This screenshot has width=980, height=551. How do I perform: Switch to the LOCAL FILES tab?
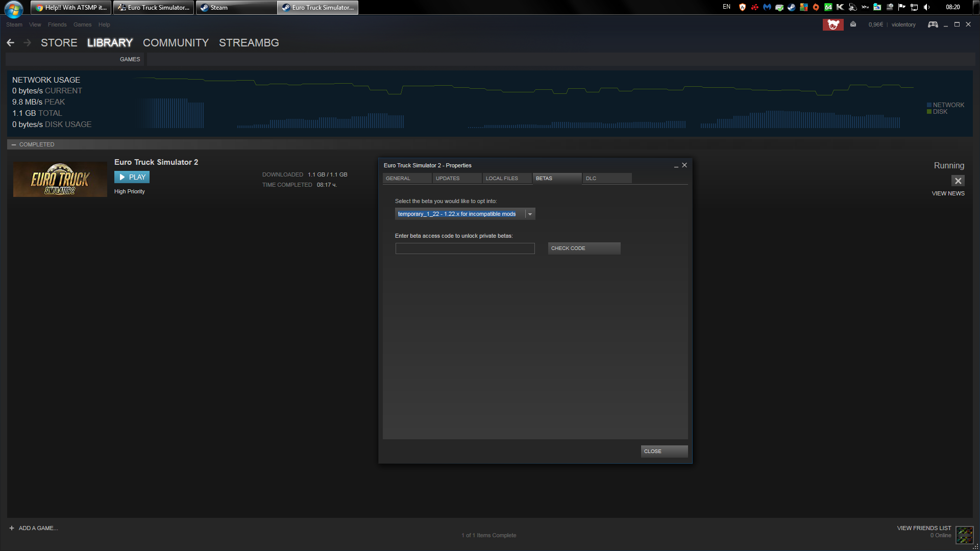tap(501, 178)
